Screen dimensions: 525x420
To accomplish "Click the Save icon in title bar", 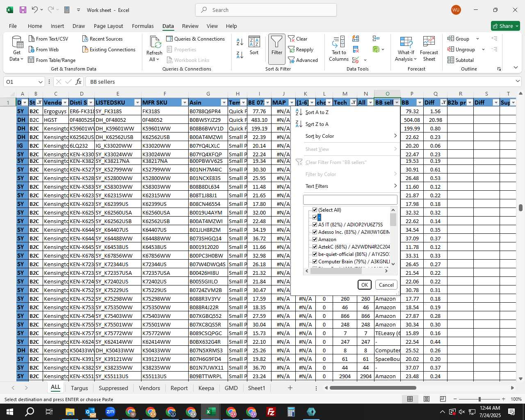I will 23,10.
